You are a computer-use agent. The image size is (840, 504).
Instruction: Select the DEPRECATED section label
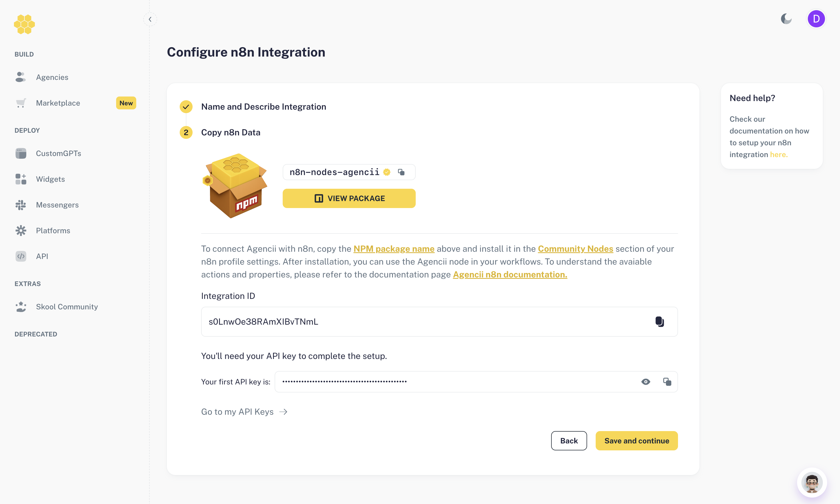36,334
